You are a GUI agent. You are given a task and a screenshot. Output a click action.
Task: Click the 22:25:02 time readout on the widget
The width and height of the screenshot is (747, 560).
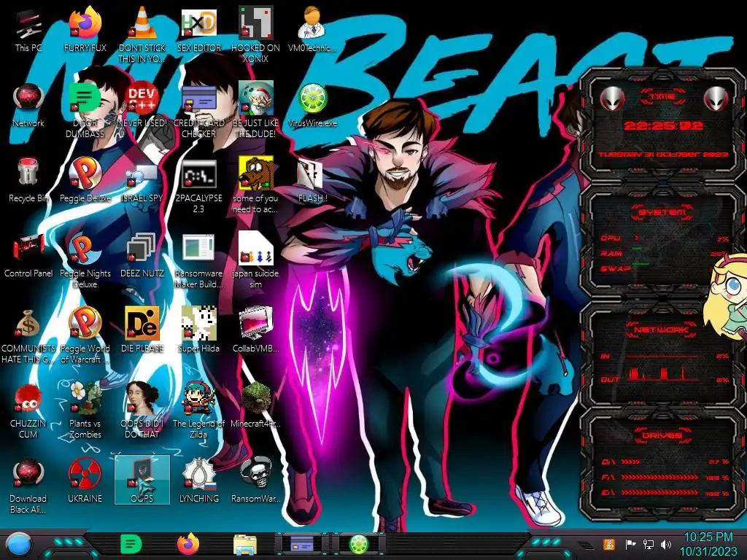click(x=664, y=125)
